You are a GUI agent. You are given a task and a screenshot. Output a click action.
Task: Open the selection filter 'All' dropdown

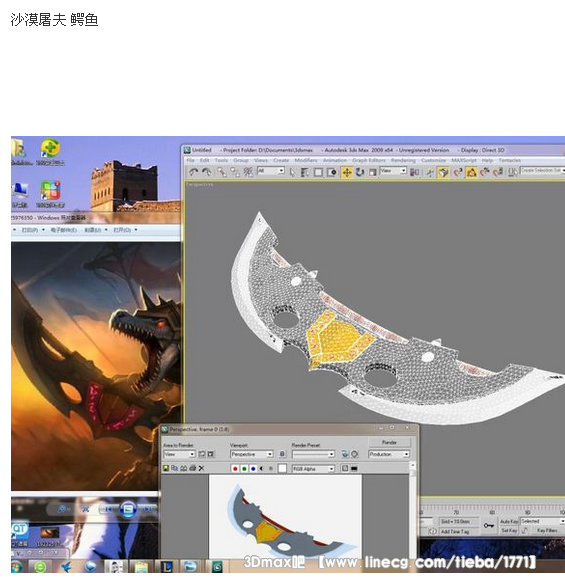pos(271,171)
